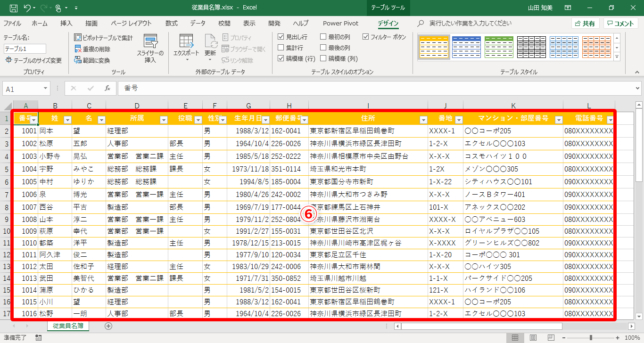
Task: Click the tell-me search box
Action: click(471, 23)
